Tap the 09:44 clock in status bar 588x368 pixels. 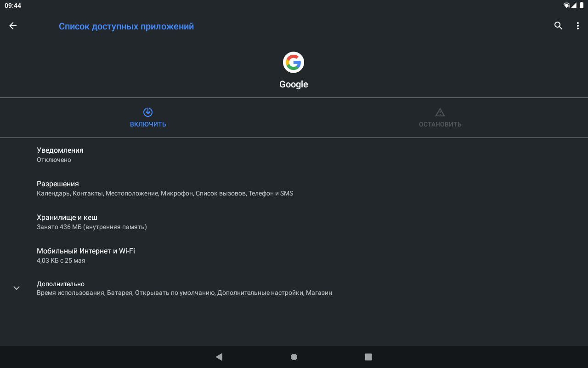13,6
